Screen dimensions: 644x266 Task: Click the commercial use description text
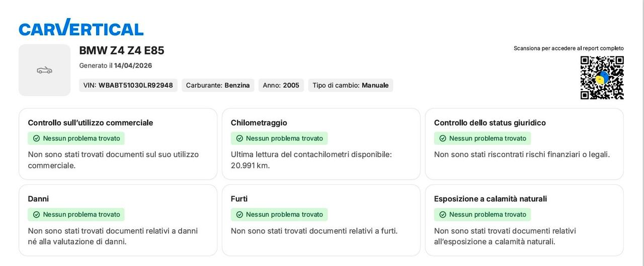tap(113, 160)
